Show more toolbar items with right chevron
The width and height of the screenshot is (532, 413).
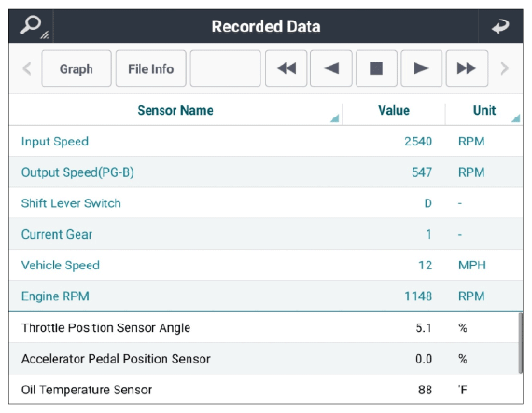(x=505, y=68)
